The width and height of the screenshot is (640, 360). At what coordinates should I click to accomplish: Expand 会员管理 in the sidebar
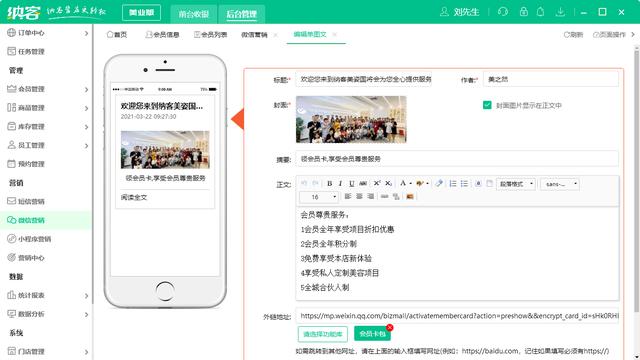click(86, 89)
